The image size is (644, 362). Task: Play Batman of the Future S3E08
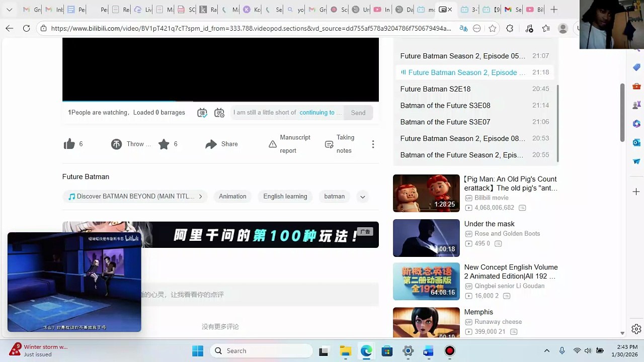474,106
